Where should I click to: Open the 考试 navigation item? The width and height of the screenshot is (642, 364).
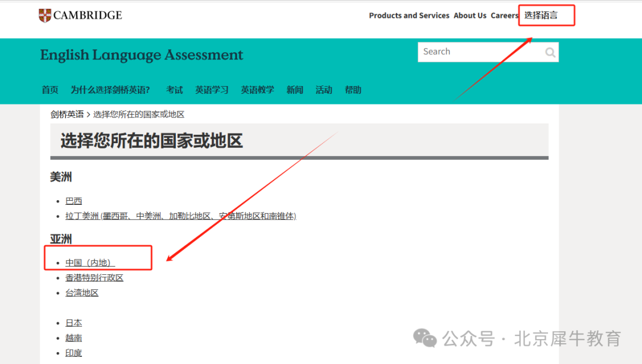pyautogui.click(x=174, y=90)
